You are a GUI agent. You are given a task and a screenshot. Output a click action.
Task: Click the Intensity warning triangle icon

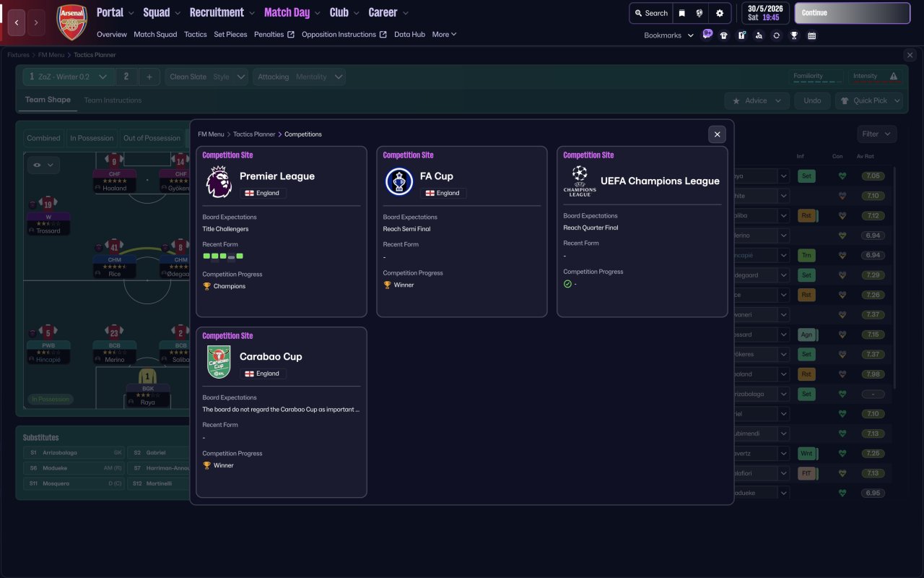[x=894, y=76]
